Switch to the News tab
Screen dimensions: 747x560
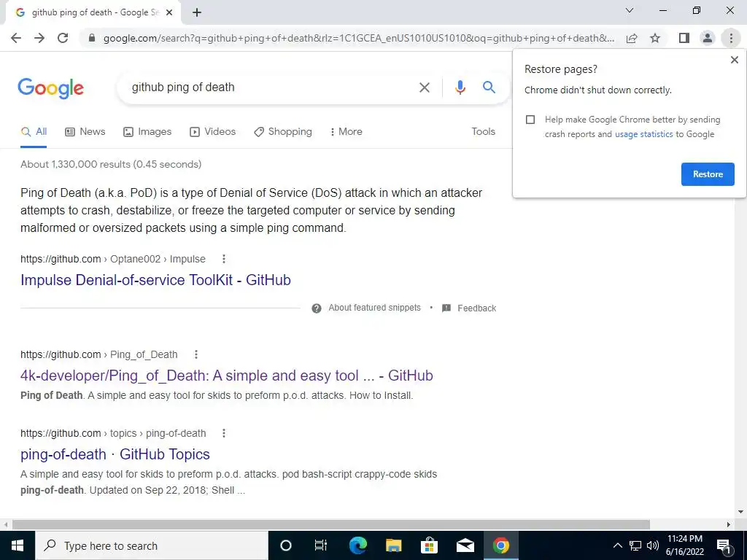coord(85,132)
